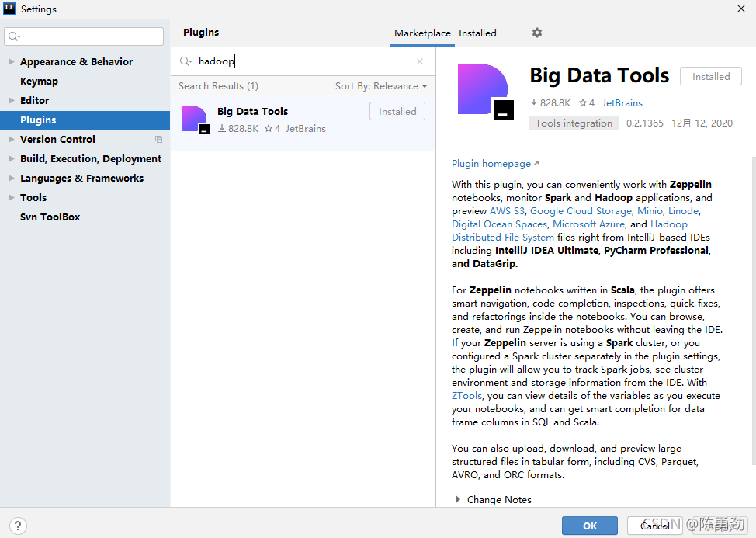Expand the Tools settings node
The width and height of the screenshot is (756, 538).
(x=11, y=198)
